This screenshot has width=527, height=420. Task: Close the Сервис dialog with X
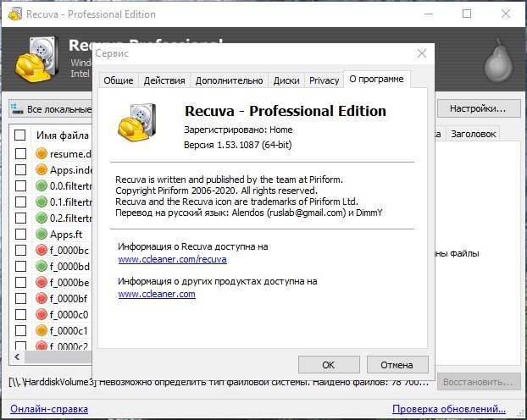[421, 53]
